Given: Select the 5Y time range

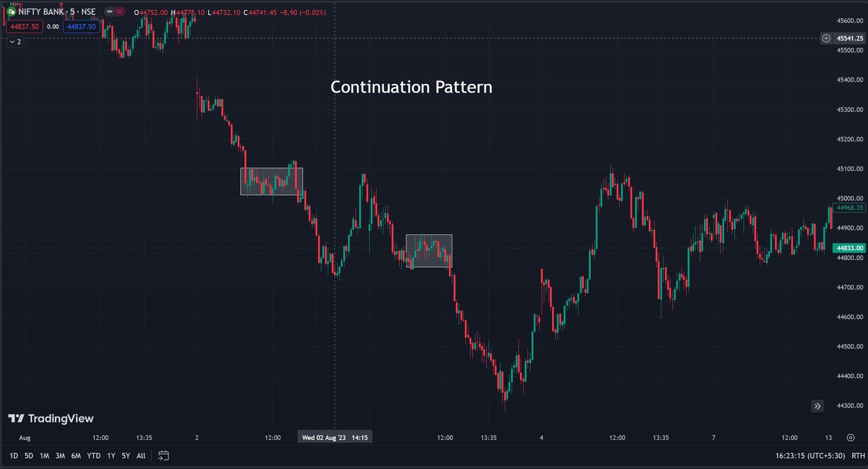Looking at the screenshot, I should tap(126, 456).
